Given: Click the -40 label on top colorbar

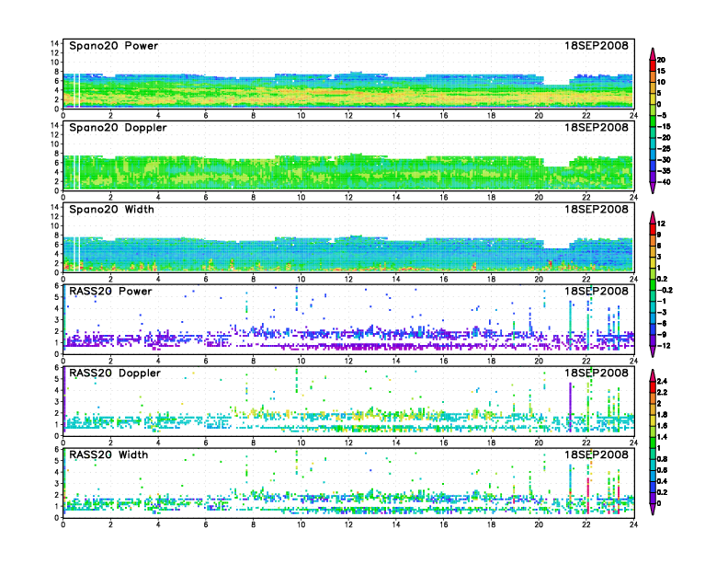Looking at the screenshot, I should [x=664, y=182].
